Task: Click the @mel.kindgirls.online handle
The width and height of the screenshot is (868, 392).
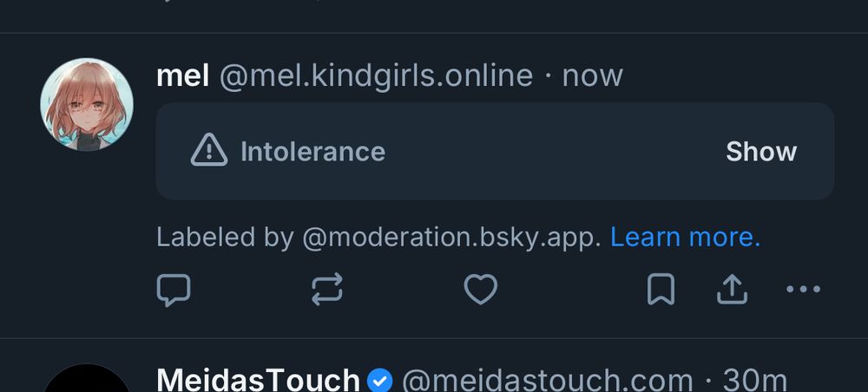Action: (376, 75)
